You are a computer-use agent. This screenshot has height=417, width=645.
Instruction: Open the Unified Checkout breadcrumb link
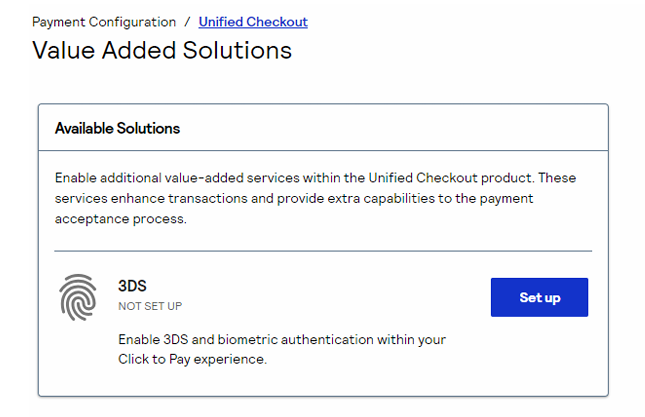(253, 21)
